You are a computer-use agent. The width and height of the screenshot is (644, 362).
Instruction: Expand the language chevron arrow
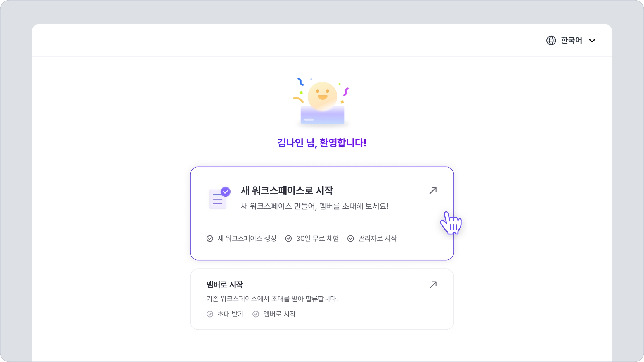tap(592, 41)
